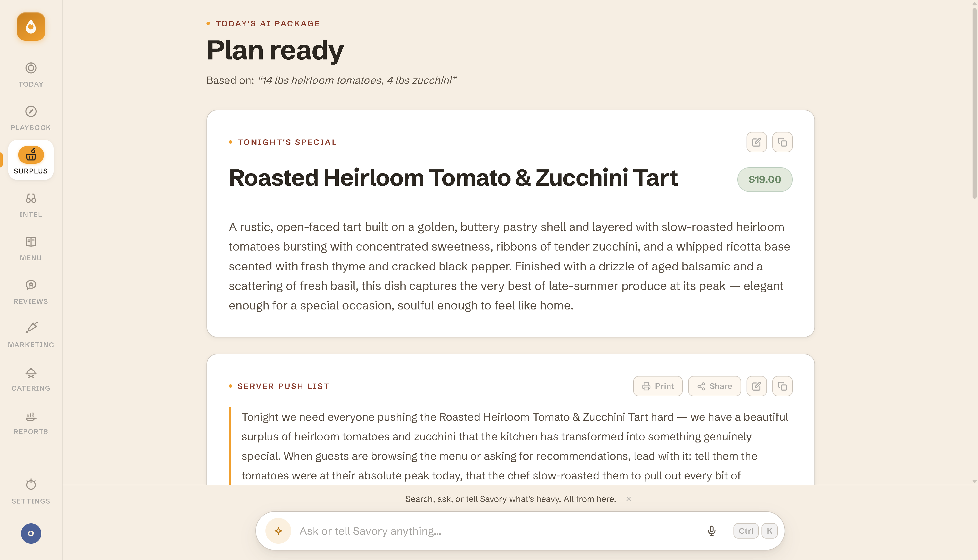Open the Today sidebar section
The width and height of the screenshot is (978, 560).
coord(31,75)
